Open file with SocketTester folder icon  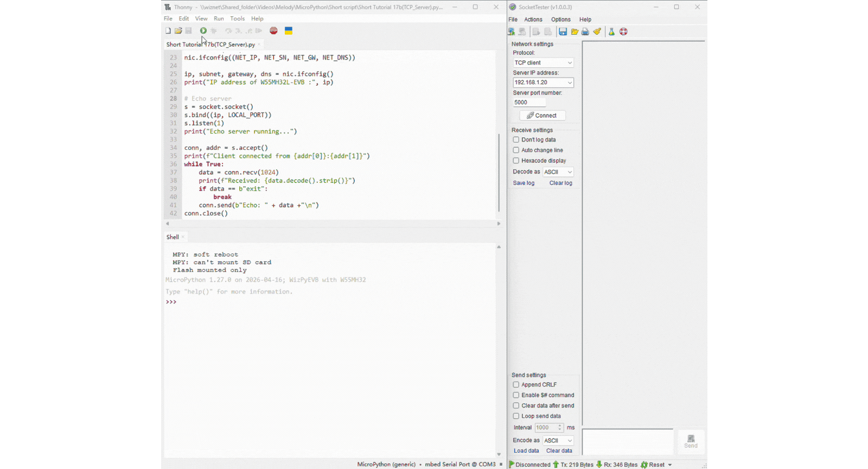click(x=575, y=31)
